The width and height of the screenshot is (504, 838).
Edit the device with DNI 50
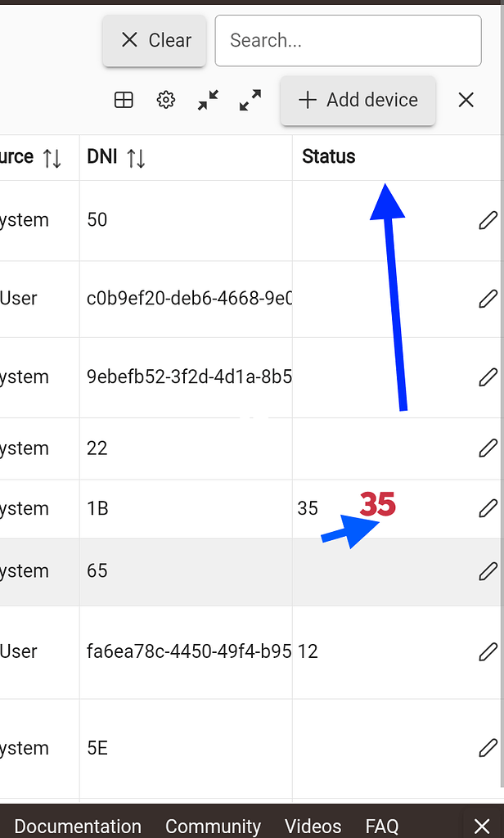pyautogui.click(x=488, y=219)
